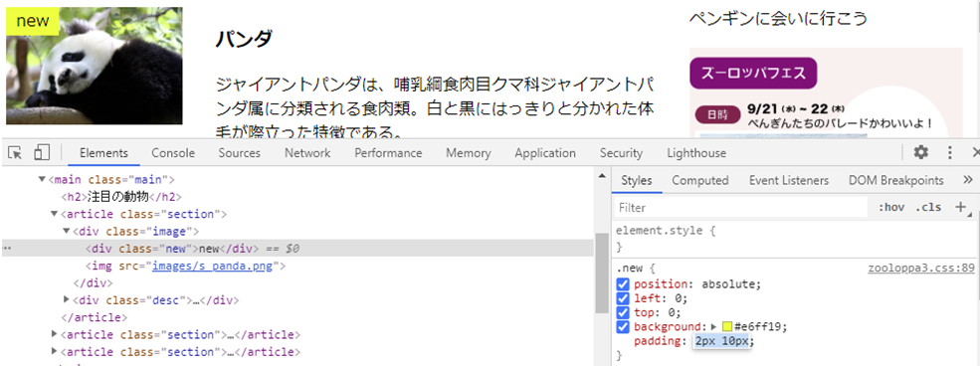Expand the second article class="section" node

click(x=54, y=334)
